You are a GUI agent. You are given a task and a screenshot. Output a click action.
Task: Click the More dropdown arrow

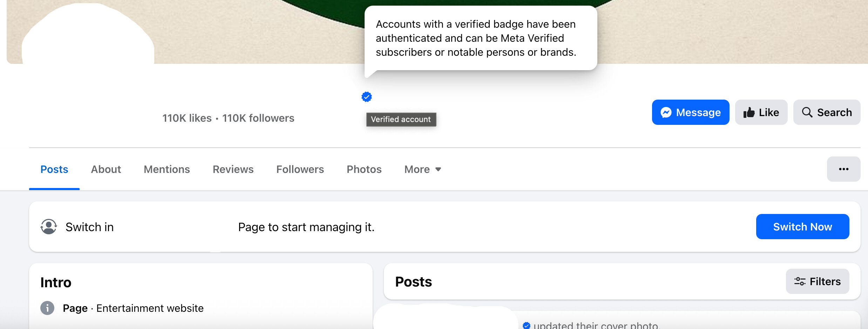tap(438, 169)
